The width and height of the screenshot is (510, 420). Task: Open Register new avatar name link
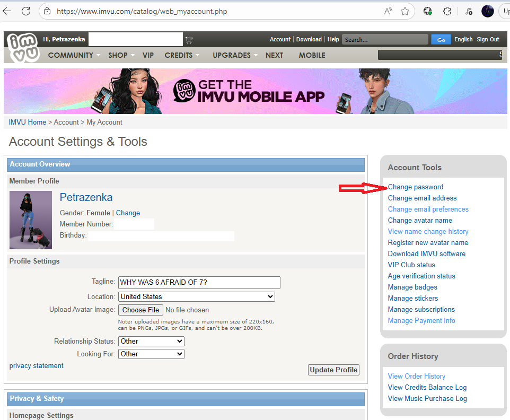pyautogui.click(x=428, y=243)
